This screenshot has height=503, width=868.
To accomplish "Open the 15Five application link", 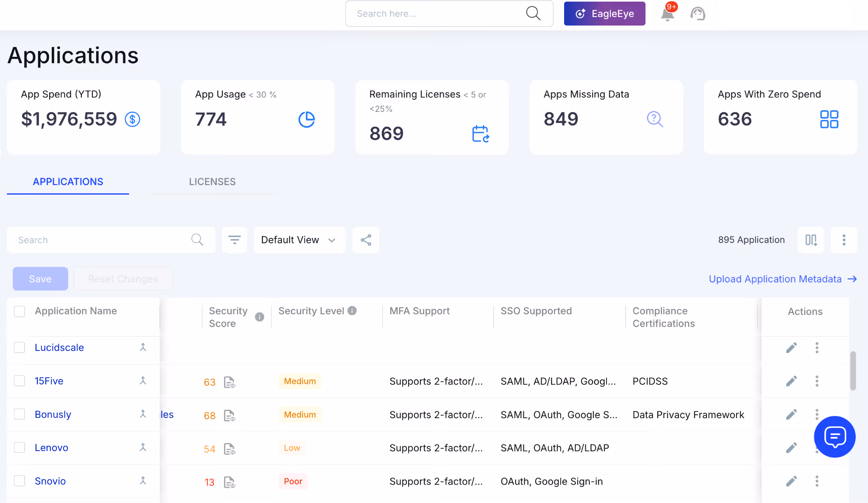I will click(x=49, y=381).
